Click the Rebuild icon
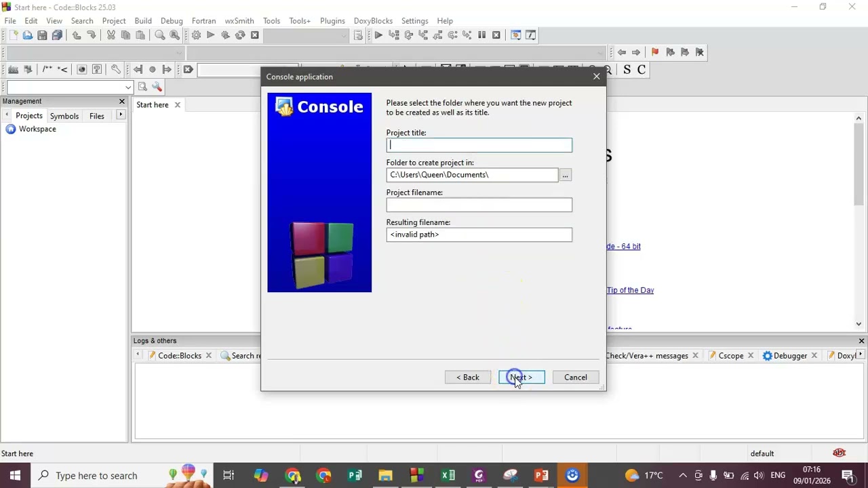 (x=240, y=35)
